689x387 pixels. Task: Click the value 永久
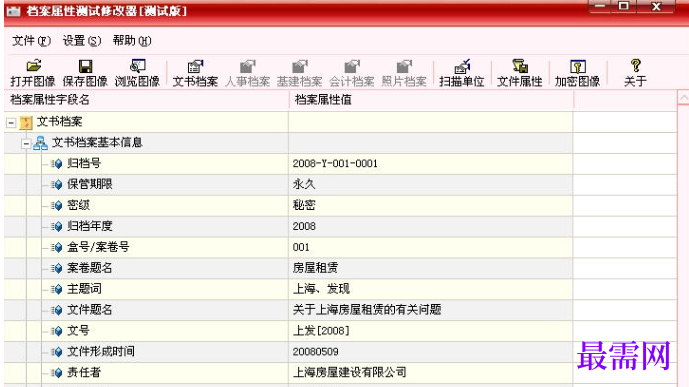tap(304, 184)
